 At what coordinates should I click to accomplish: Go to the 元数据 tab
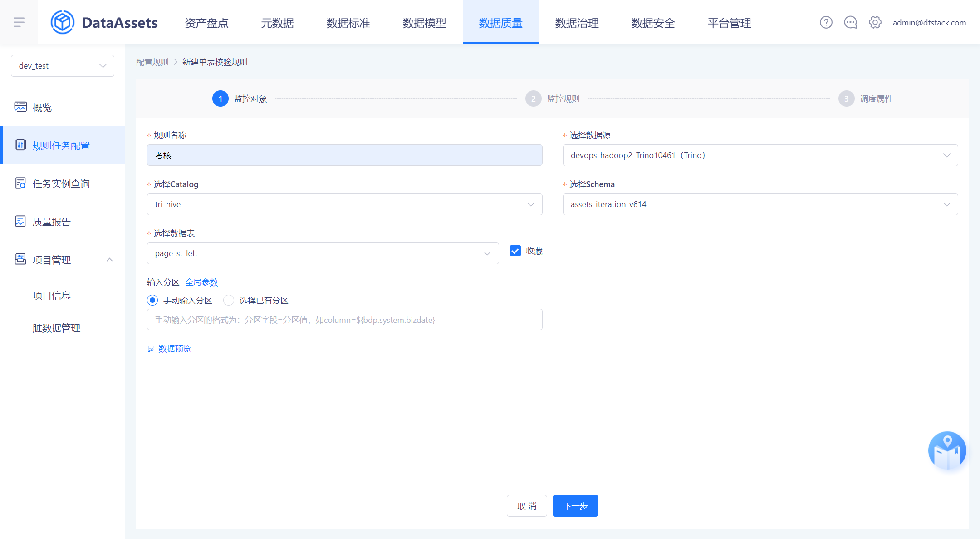tap(278, 23)
